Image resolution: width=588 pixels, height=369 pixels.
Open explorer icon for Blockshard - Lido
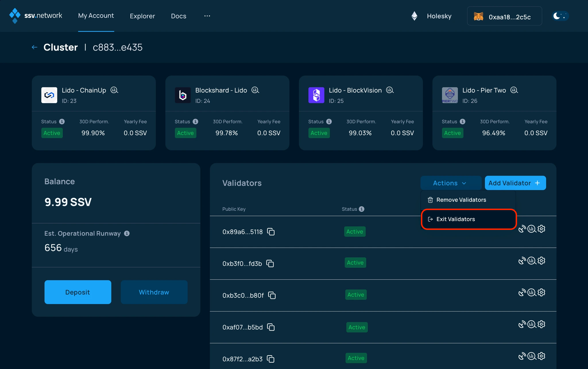[255, 90]
